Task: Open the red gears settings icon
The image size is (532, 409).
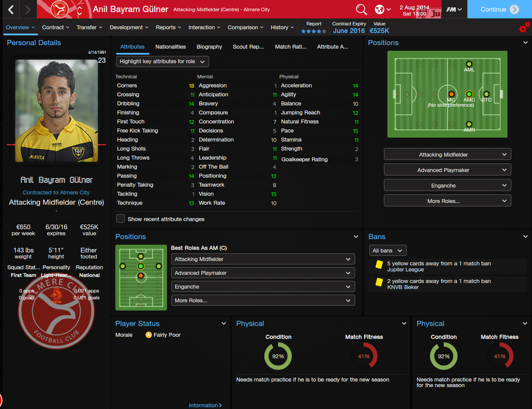Action: tap(524, 28)
